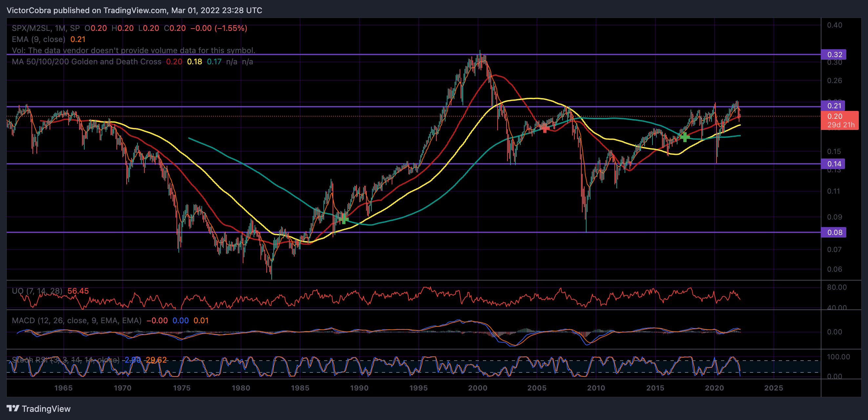The image size is (868, 420).
Task: Click the red 0.20 current price label
Action: tap(840, 120)
